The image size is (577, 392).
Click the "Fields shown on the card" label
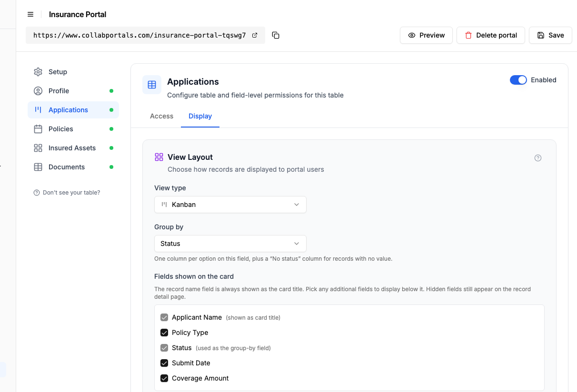click(194, 276)
